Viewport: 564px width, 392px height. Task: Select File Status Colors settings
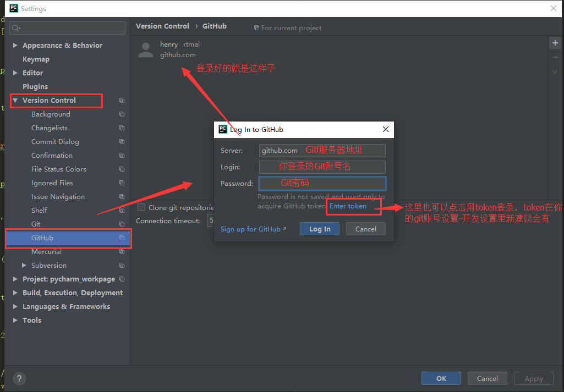point(59,169)
